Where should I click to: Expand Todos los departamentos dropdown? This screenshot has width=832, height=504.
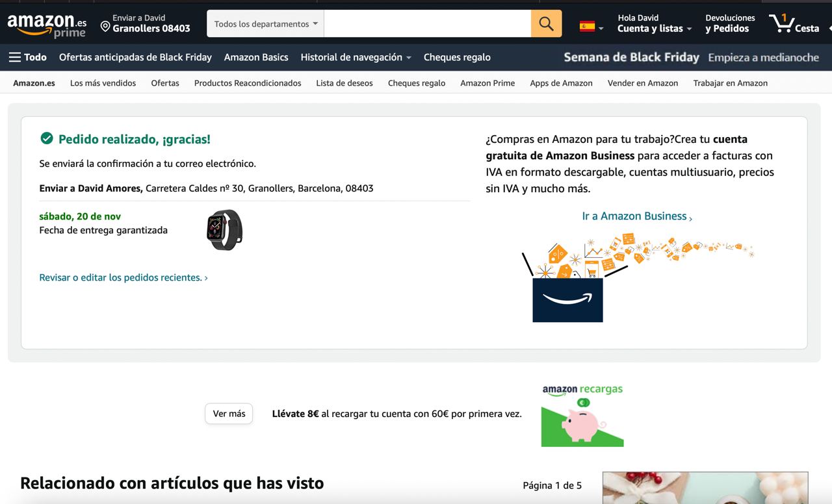point(265,23)
